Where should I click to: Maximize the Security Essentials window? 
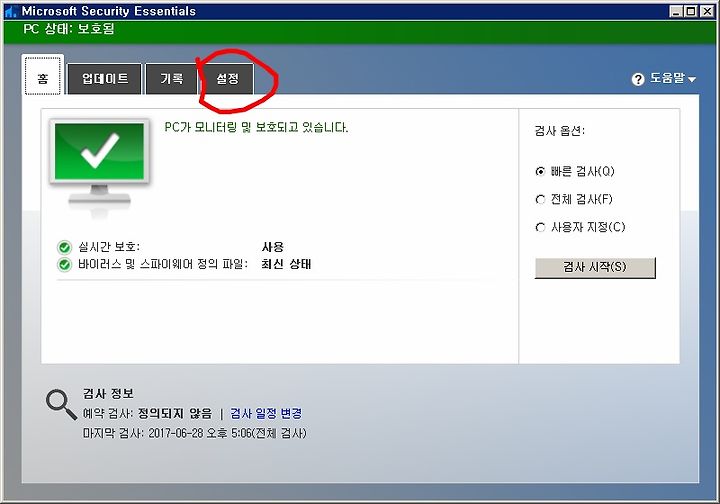[691, 11]
